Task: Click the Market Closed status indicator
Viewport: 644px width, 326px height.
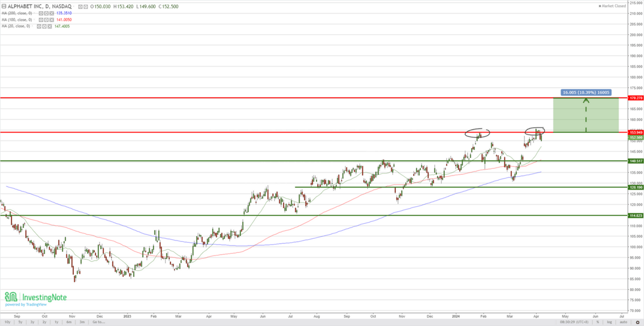Action: click(x=612, y=6)
